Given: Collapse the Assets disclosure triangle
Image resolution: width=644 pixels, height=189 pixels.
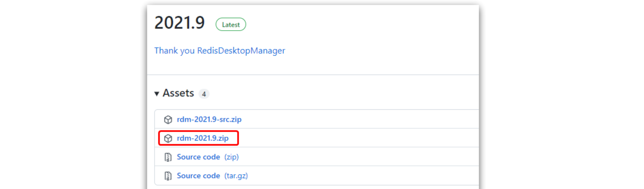Looking at the screenshot, I should tap(157, 94).
